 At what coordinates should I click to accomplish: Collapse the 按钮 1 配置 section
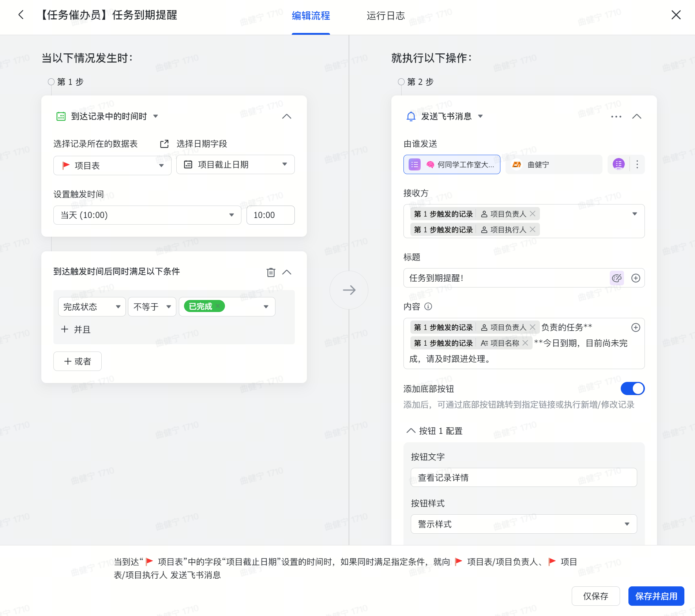tap(411, 431)
